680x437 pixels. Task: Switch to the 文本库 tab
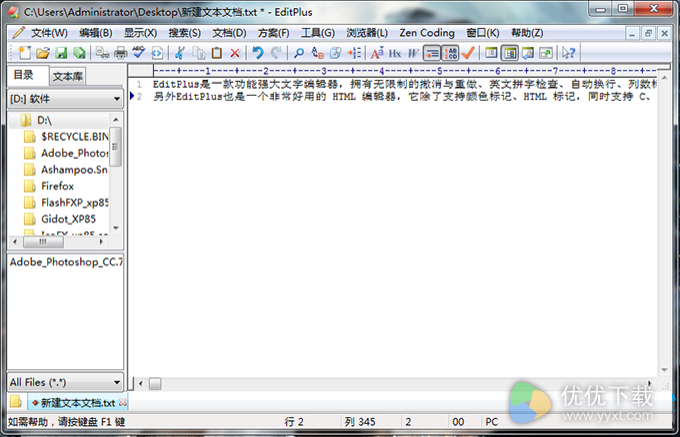(67, 77)
